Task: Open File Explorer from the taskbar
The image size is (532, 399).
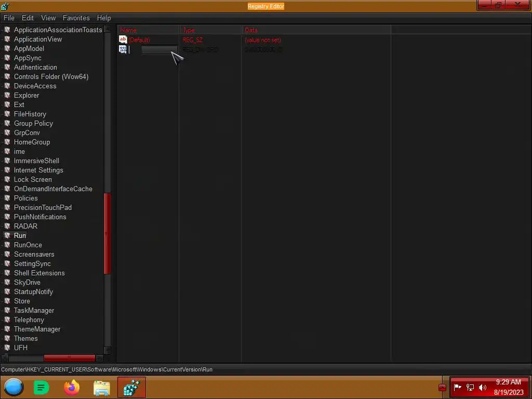Action: click(102, 388)
